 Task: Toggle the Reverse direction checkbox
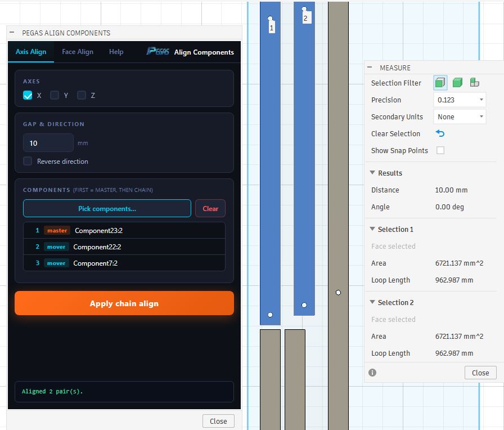click(28, 161)
